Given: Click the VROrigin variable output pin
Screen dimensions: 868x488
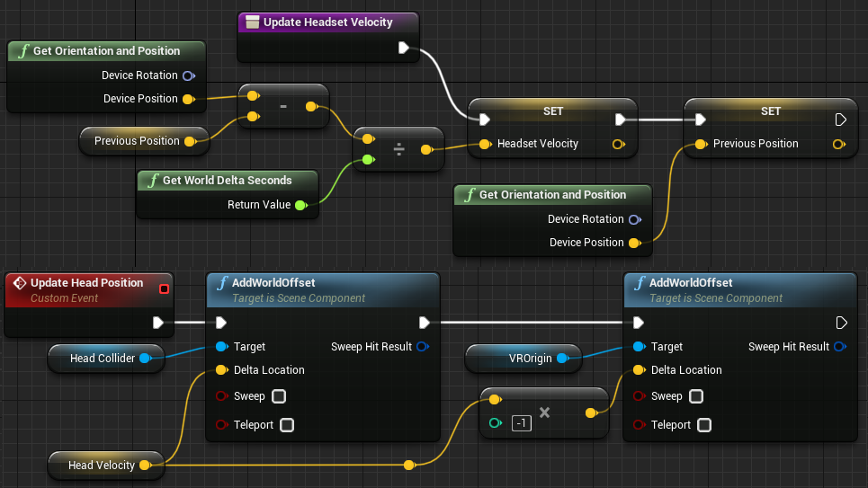Looking at the screenshot, I should click(562, 359).
